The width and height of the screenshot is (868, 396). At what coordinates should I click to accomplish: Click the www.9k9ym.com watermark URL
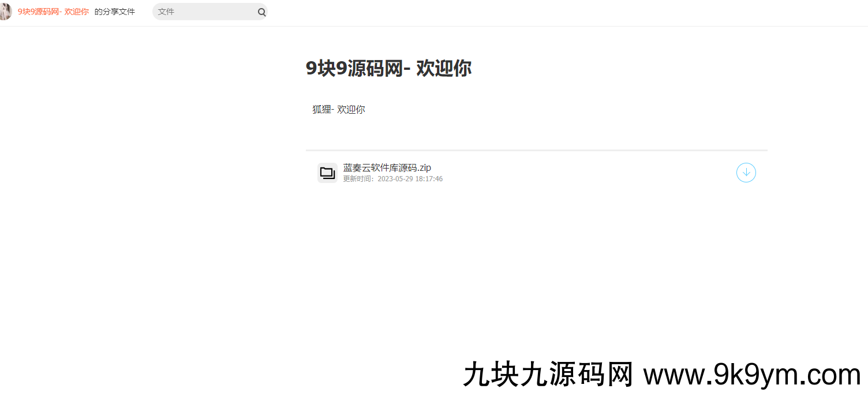pos(752,375)
